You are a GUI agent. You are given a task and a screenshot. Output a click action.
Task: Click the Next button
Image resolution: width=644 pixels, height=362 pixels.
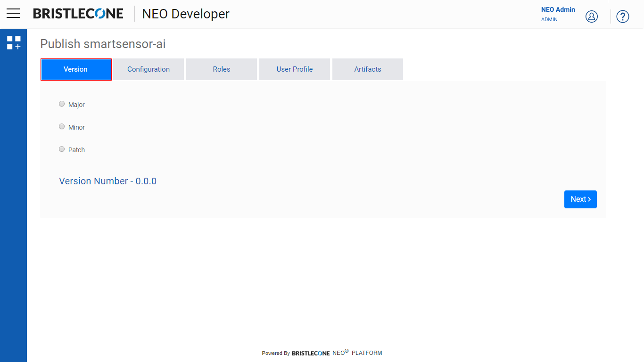click(x=580, y=199)
